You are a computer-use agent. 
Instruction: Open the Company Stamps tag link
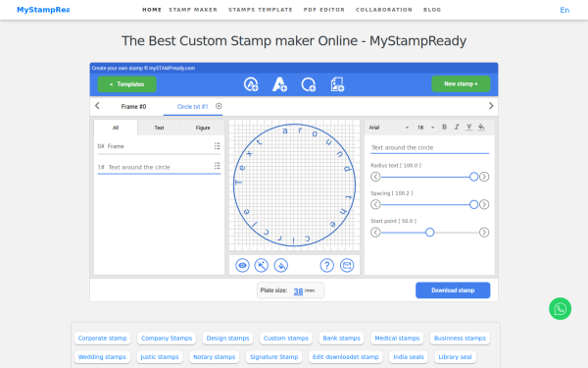[167, 338]
